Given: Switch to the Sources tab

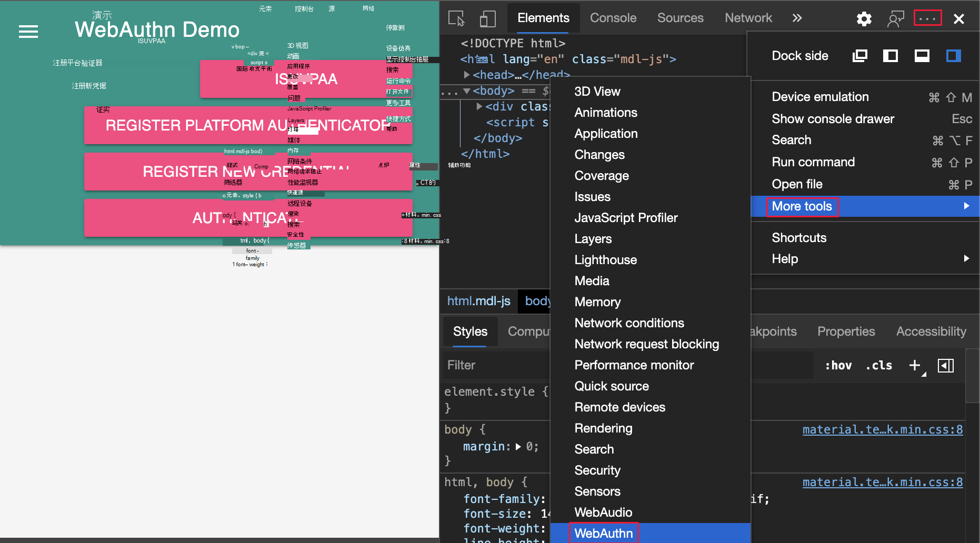Looking at the screenshot, I should point(680,18).
